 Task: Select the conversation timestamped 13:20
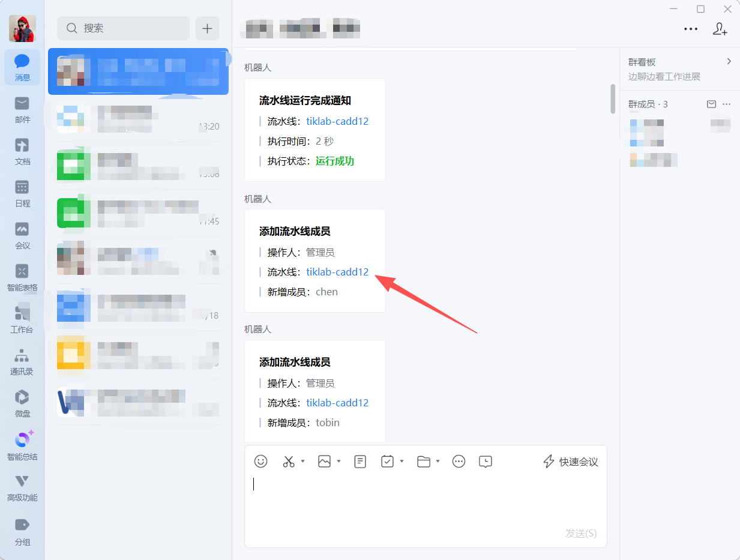[138, 118]
